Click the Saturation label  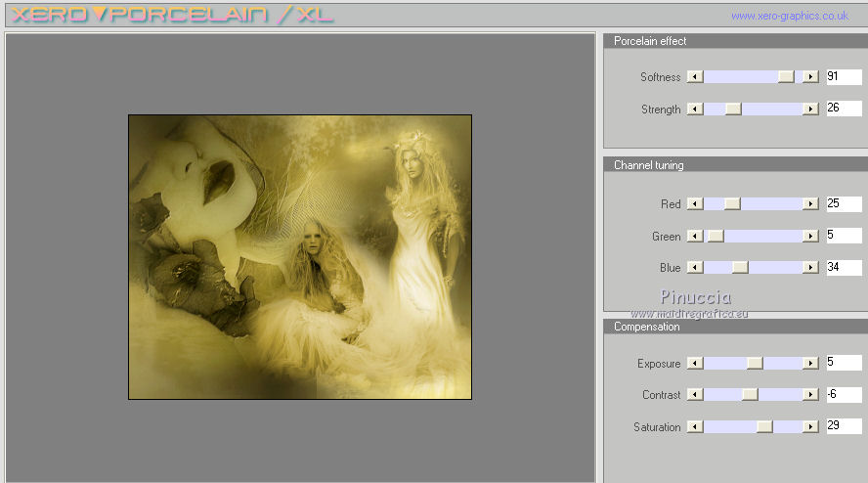click(x=657, y=427)
